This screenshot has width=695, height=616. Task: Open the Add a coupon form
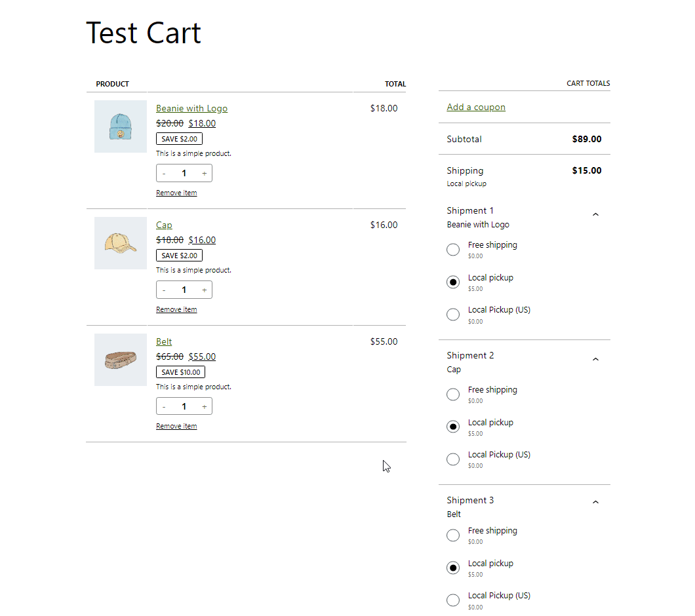(x=476, y=107)
